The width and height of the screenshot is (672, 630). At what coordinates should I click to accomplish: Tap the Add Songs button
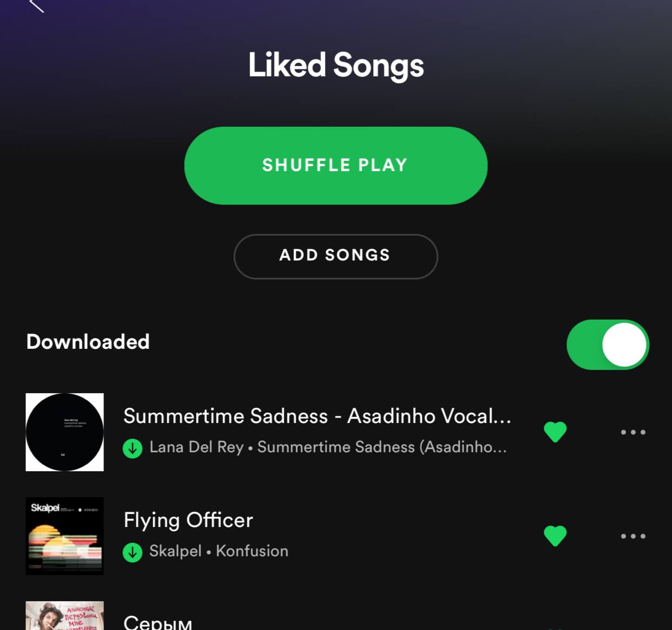(336, 256)
